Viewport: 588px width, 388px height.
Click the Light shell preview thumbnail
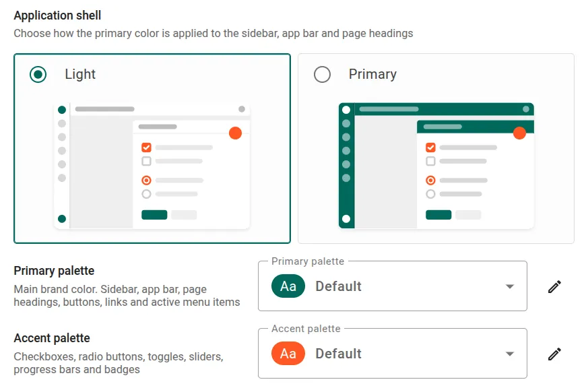point(152,166)
